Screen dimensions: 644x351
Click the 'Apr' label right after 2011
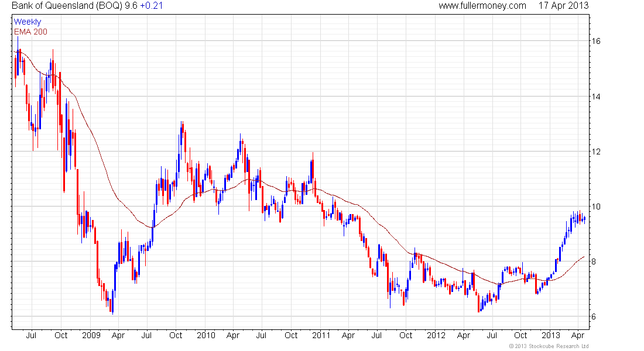click(348, 336)
